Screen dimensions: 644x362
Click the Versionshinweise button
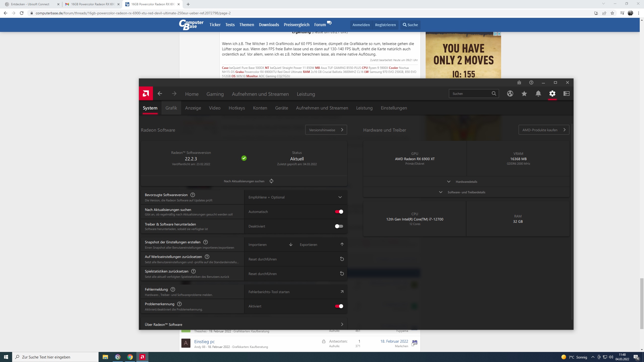[326, 130]
